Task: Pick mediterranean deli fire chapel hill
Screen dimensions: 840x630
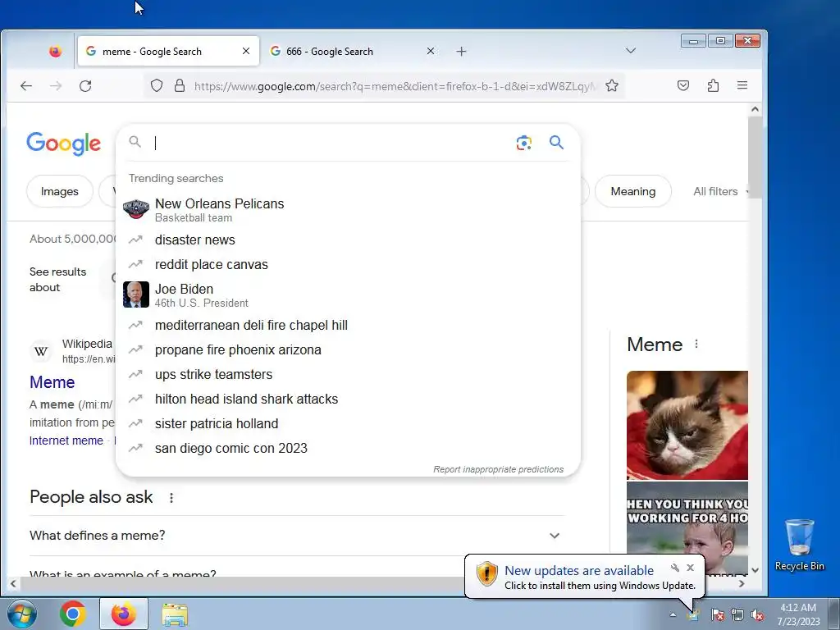Action: tap(348, 325)
